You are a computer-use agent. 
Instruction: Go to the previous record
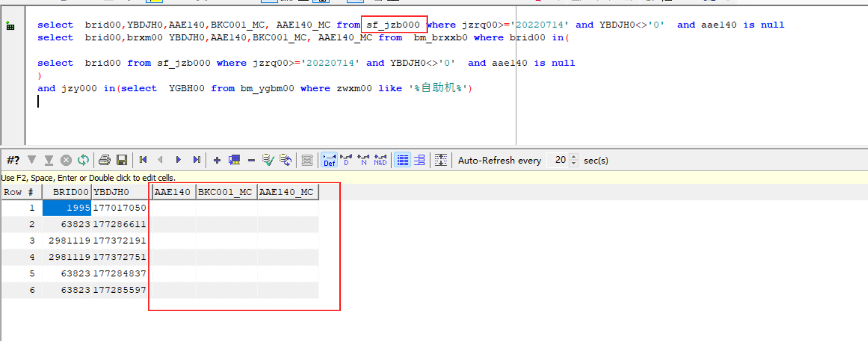click(160, 160)
